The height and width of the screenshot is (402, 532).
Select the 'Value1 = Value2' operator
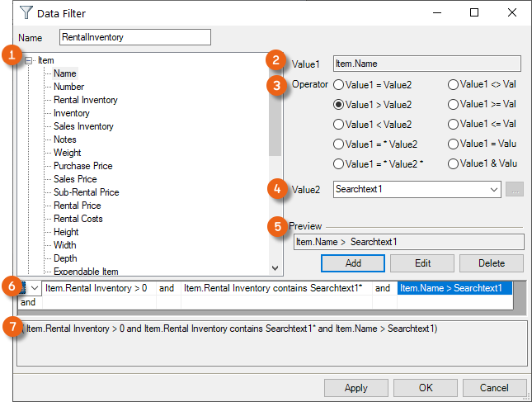click(x=338, y=84)
